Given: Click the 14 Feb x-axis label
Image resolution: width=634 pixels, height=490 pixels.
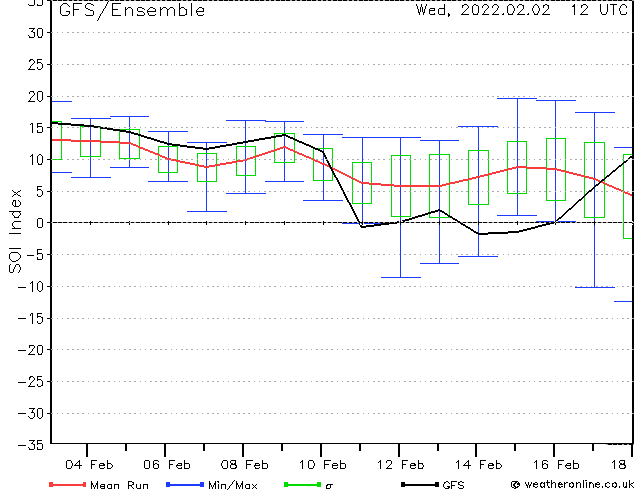Looking at the screenshot, I should click(478, 465).
